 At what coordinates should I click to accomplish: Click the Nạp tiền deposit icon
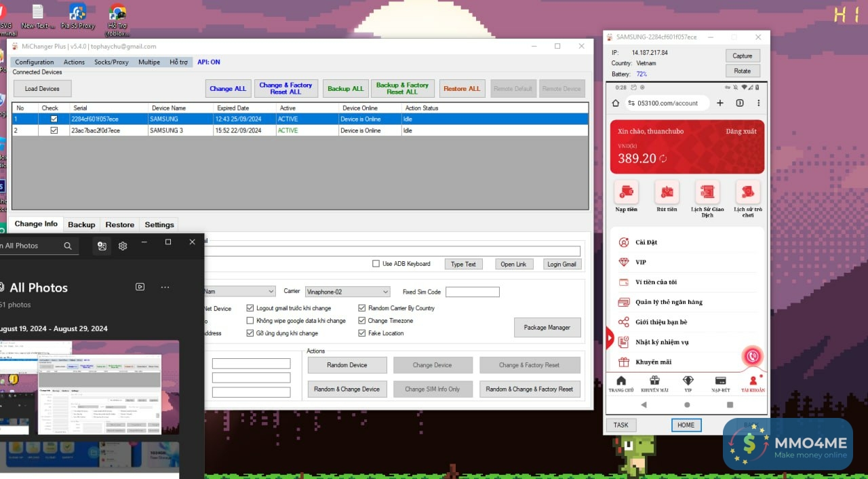point(626,193)
